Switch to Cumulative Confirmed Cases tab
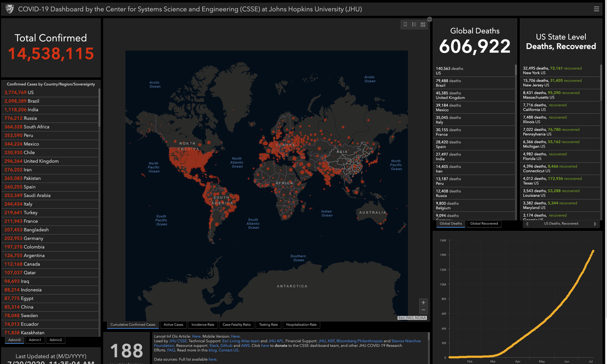This screenshot has height=364, width=607. [x=133, y=325]
